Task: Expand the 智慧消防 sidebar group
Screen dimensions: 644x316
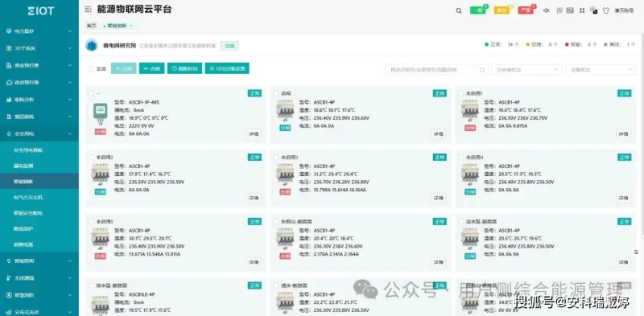Action: point(39,295)
